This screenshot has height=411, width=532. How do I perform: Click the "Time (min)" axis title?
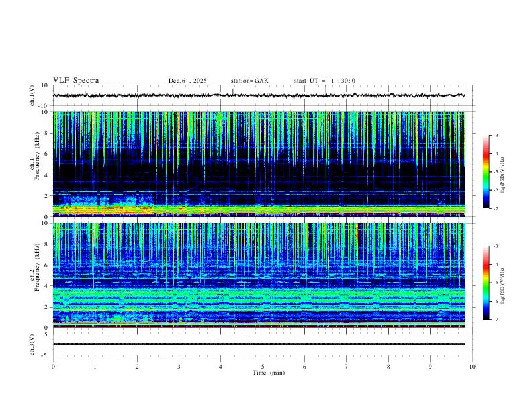(x=269, y=373)
